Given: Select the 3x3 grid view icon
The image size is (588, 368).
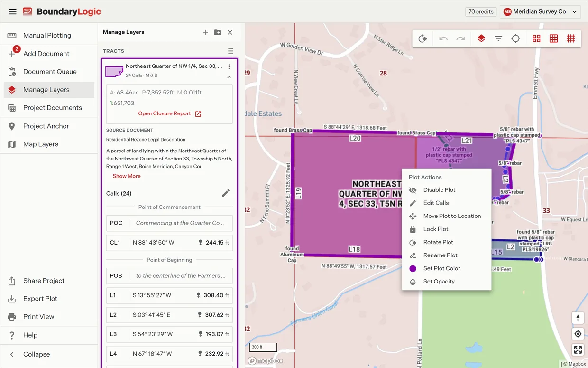Looking at the screenshot, I should click(553, 39).
